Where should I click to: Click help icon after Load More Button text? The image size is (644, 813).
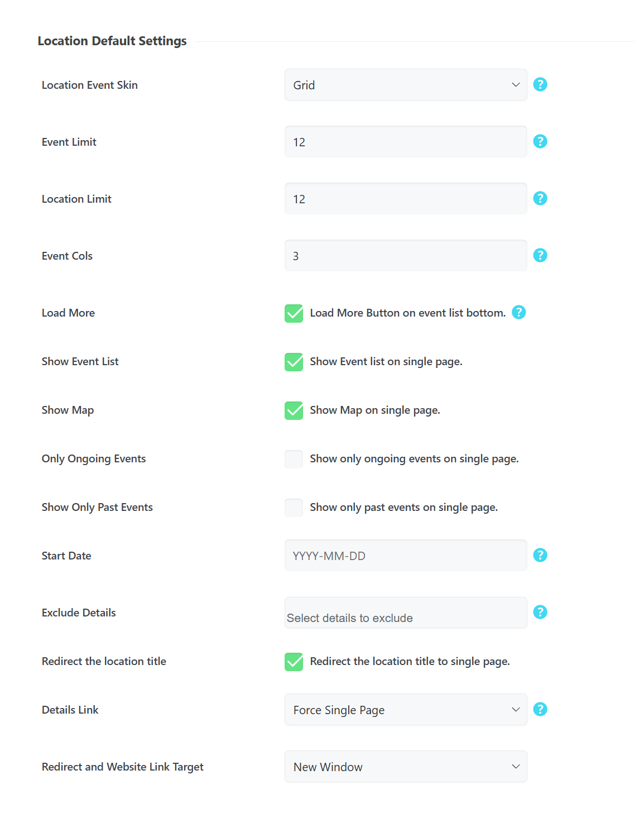(518, 312)
